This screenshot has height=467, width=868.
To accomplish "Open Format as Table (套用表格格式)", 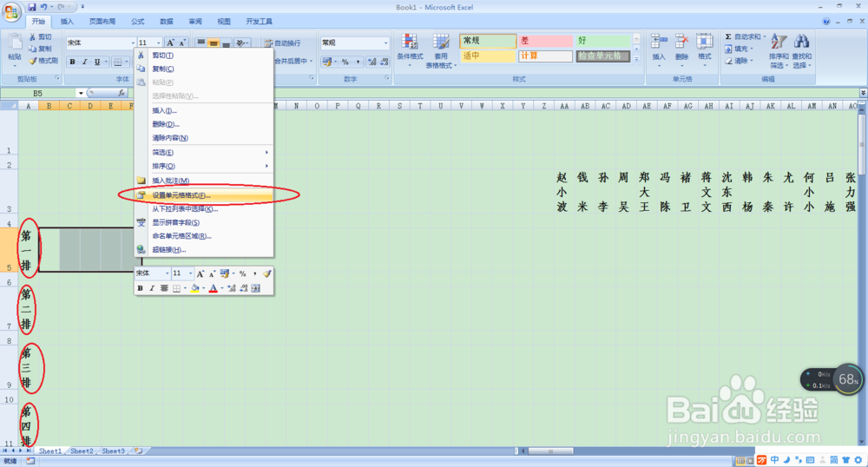I will [441, 49].
